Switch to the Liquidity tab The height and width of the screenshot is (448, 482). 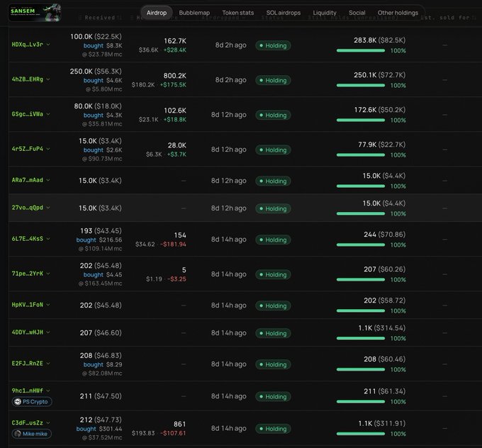(x=325, y=13)
